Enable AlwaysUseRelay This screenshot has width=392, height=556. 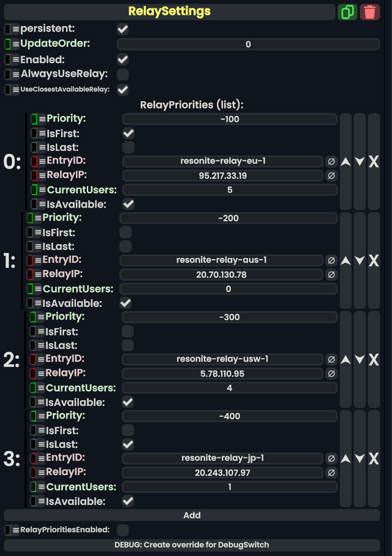click(123, 74)
